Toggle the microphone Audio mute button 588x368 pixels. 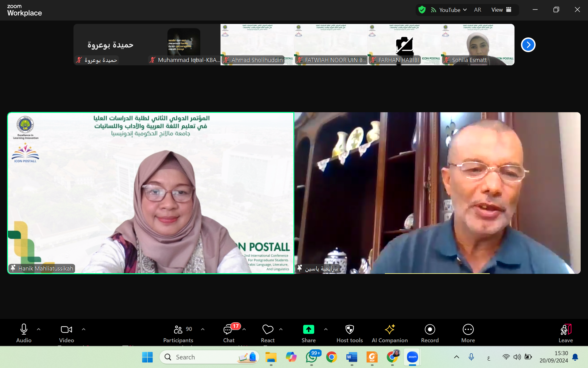24,329
